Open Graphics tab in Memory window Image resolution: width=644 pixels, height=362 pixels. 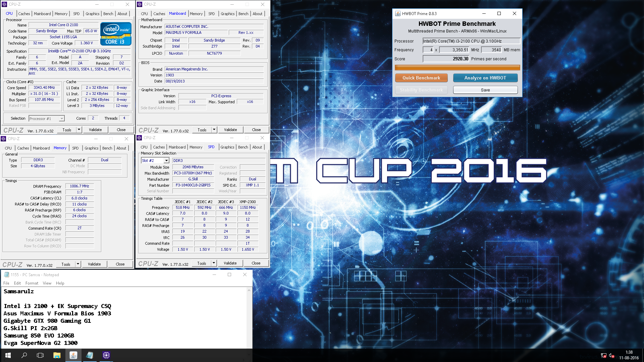92,148
